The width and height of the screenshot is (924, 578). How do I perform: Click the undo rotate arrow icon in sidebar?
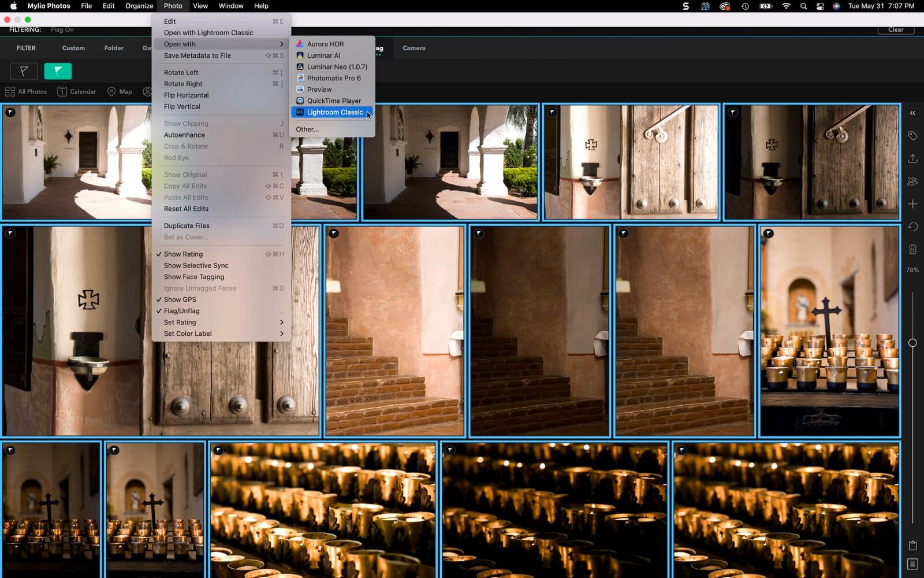tap(912, 227)
